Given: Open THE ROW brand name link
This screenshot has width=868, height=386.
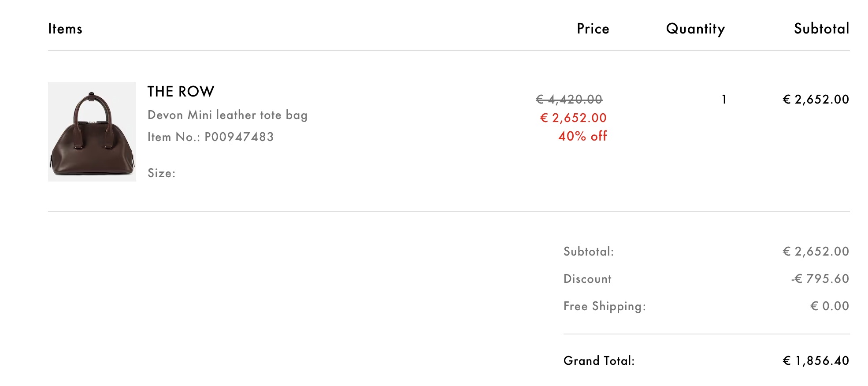Looking at the screenshot, I should click(181, 92).
